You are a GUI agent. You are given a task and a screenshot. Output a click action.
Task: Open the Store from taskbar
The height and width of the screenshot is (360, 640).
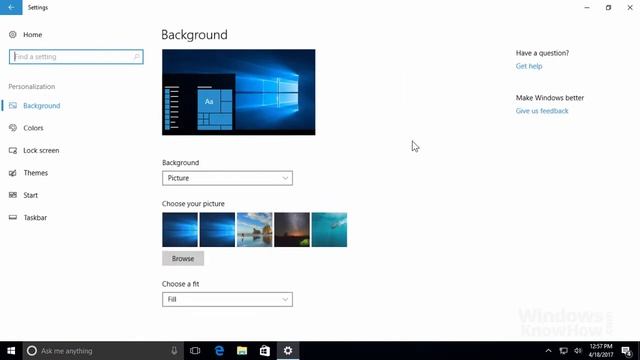[265, 351]
